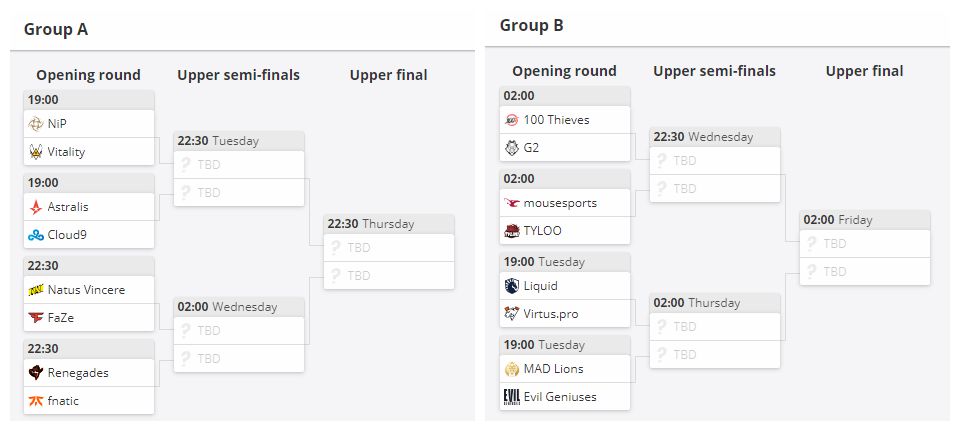The width and height of the screenshot is (960, 431).
Task: Open the mousesports team link
Action: [x=560, y=203]
